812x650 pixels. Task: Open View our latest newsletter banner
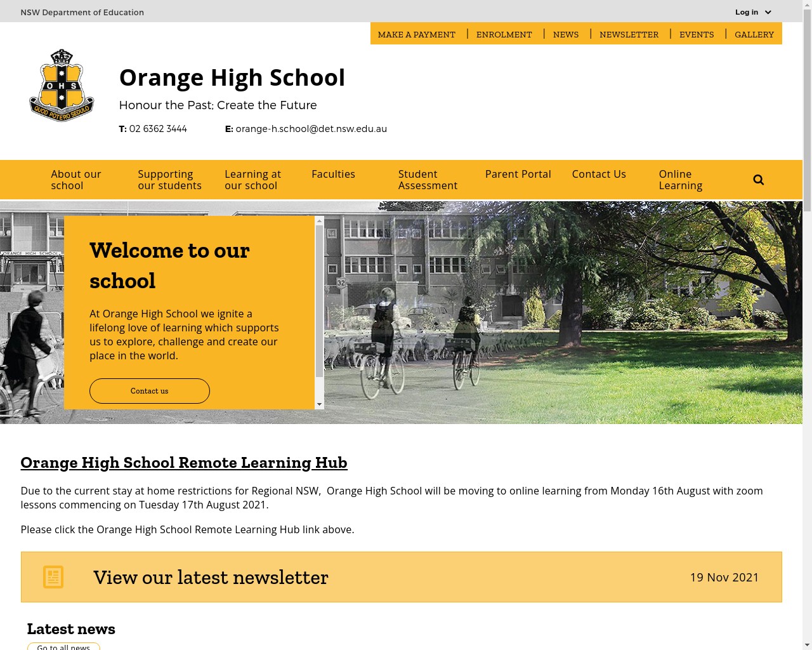click(401, 577)
